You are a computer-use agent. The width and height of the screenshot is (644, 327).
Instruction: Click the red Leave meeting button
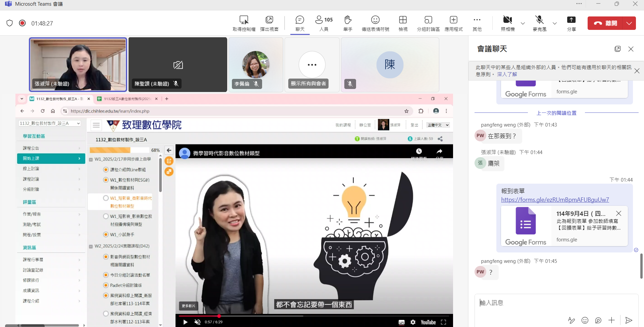605,23
